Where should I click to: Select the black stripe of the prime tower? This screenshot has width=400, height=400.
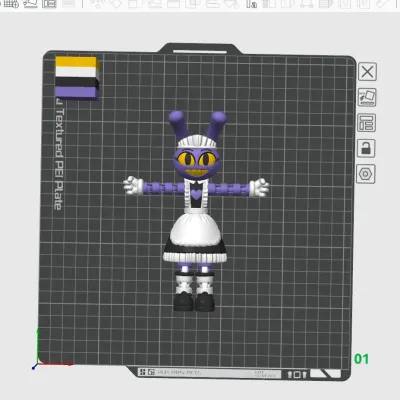[77, 82]
